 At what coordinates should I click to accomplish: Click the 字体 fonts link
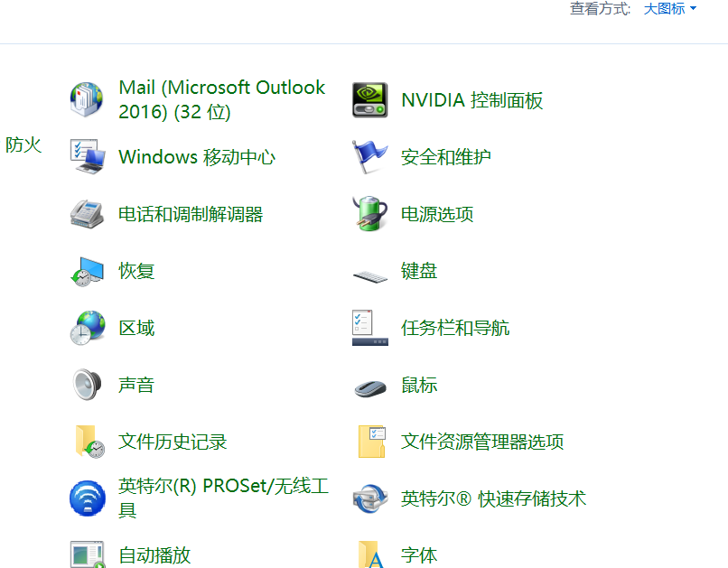419,555
